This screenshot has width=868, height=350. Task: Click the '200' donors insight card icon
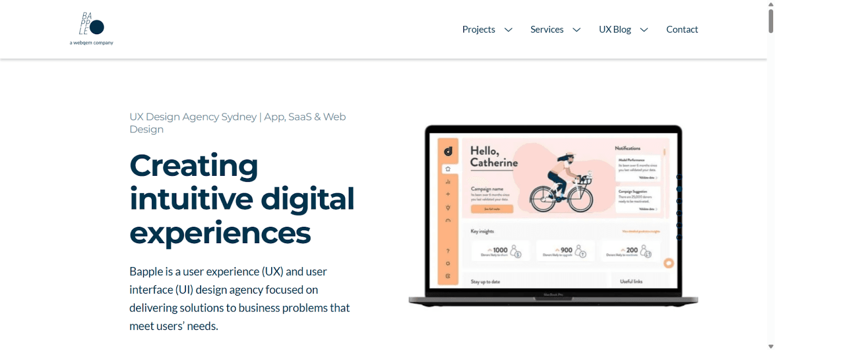click(646, 251)
